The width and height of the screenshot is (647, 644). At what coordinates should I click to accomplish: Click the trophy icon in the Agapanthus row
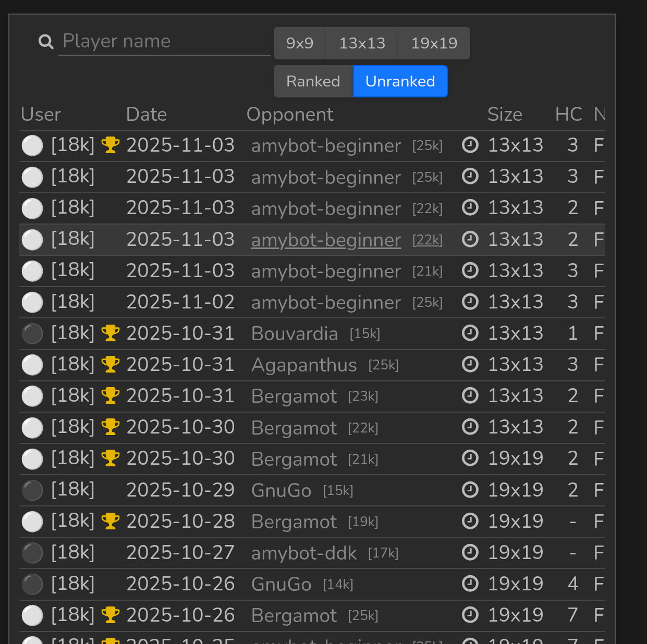tap(111, 365)
